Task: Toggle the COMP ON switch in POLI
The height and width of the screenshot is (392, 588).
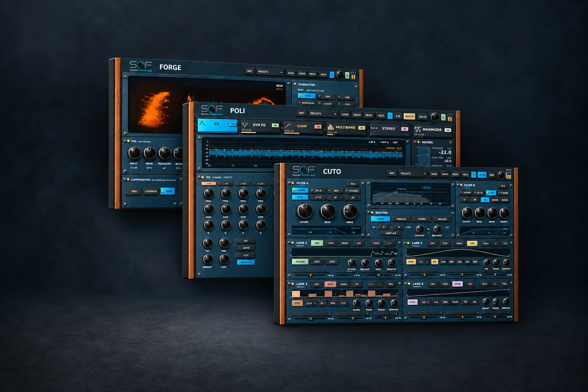Action: point(318,127)
